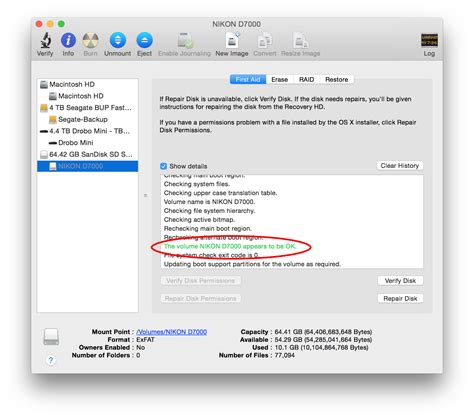Click the Used value 10.1 GB
Screen dimensions: 474x418
click(321, 347)
